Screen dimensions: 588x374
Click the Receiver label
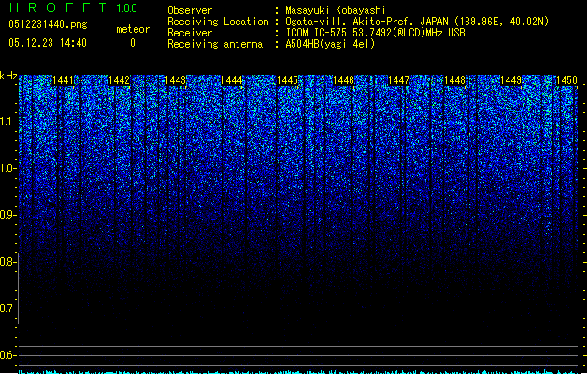[x=190, y=33]
